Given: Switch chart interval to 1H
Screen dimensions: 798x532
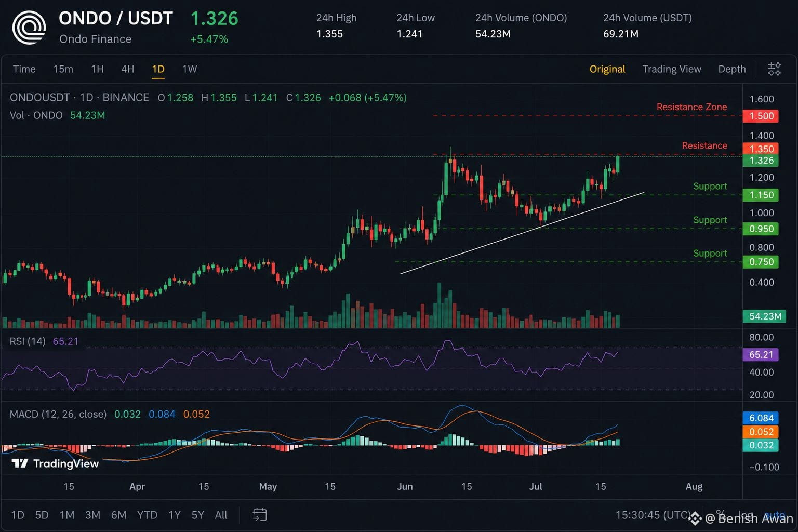Looking at the screenshot, I should point(97,69).
